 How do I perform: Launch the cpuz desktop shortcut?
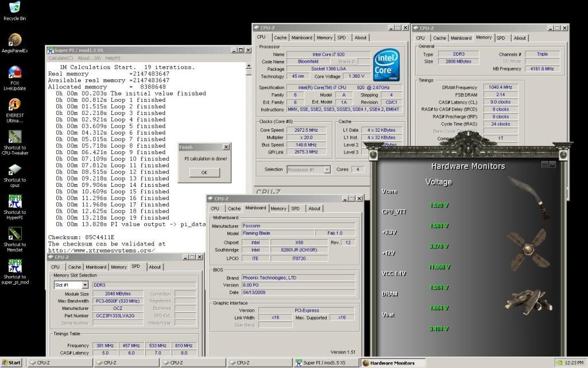14,170
